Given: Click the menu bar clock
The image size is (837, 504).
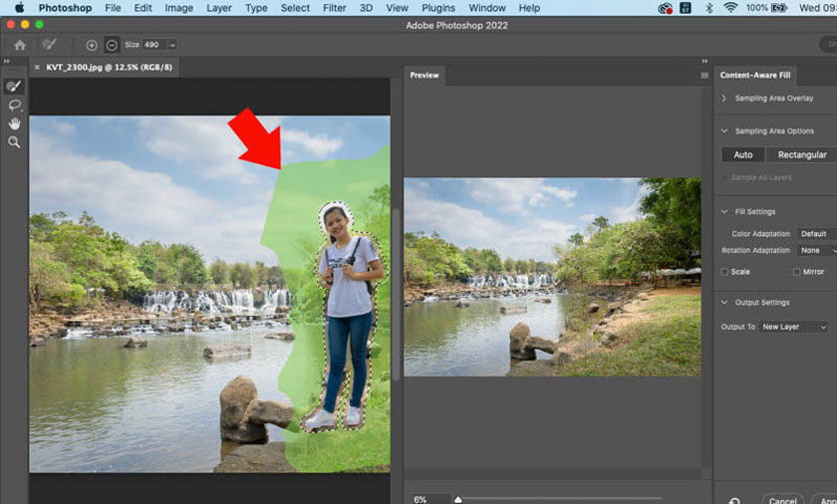Looking at the screenshot, I should tap(818, 8).
